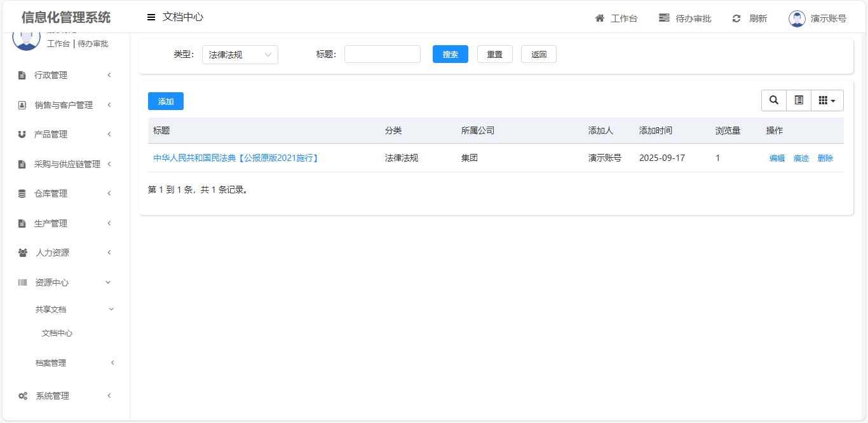Click the blue 搜索 button
This screenshot has width=868, height=423.
(450, 55)
